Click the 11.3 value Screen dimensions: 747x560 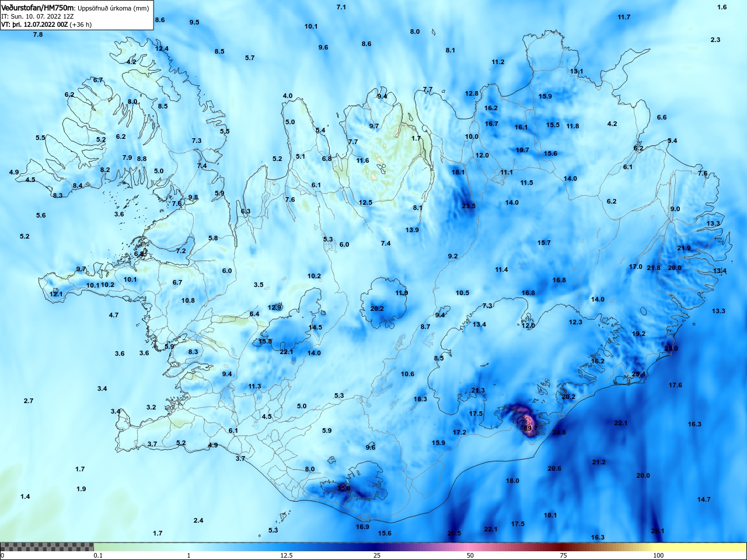click(254, 386)
